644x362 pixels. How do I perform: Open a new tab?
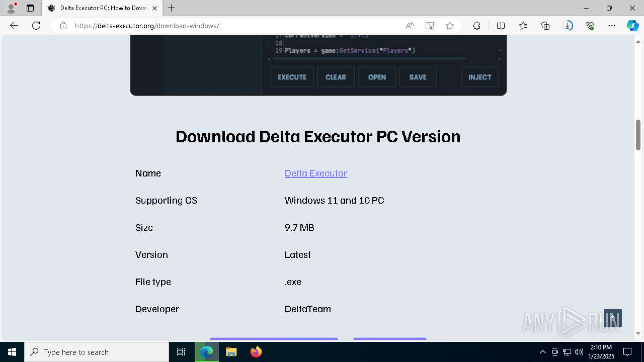click(x=172, y=8)
